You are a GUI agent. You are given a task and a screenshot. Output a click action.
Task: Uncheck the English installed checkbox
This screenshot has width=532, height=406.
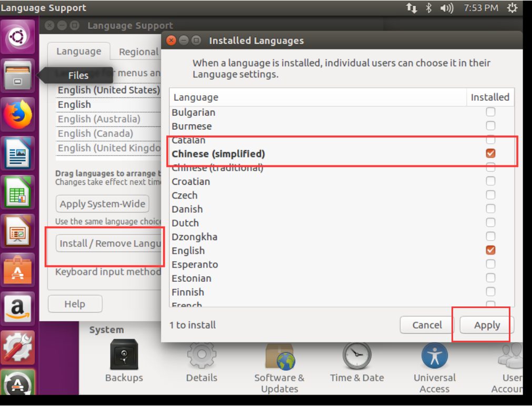point(490,250)
